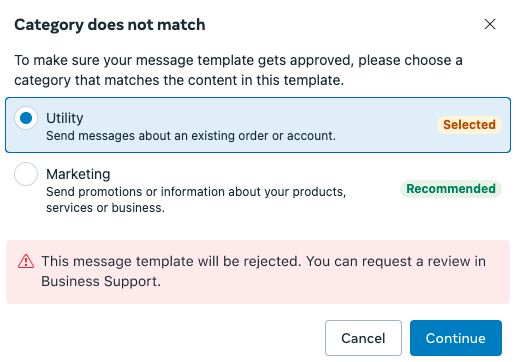
Task: Select the Utility radio button
Action: 26,118
